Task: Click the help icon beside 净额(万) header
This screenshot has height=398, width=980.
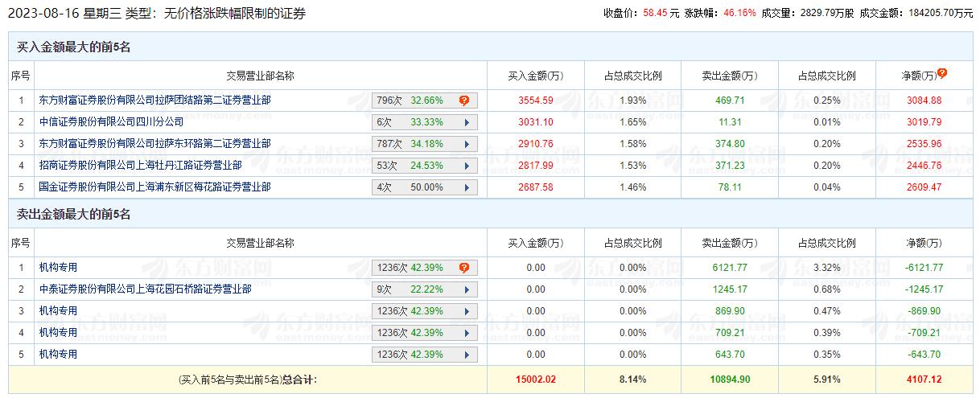Action: coord(942,73)
